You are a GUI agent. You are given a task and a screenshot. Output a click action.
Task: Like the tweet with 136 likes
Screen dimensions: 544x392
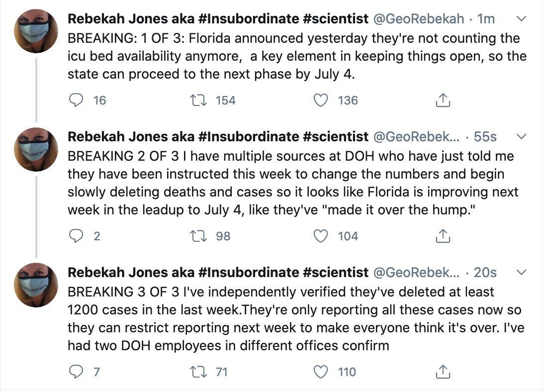[322, 100]
